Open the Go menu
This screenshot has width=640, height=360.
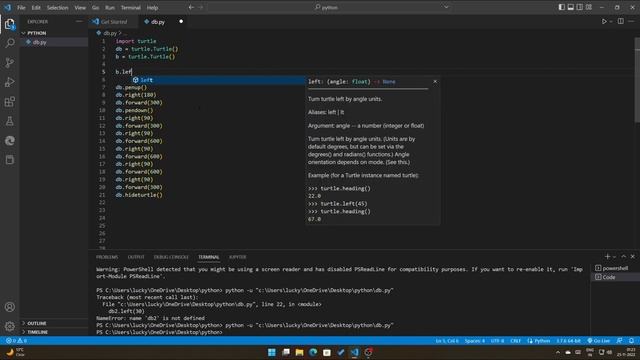(x=95, y=7)
